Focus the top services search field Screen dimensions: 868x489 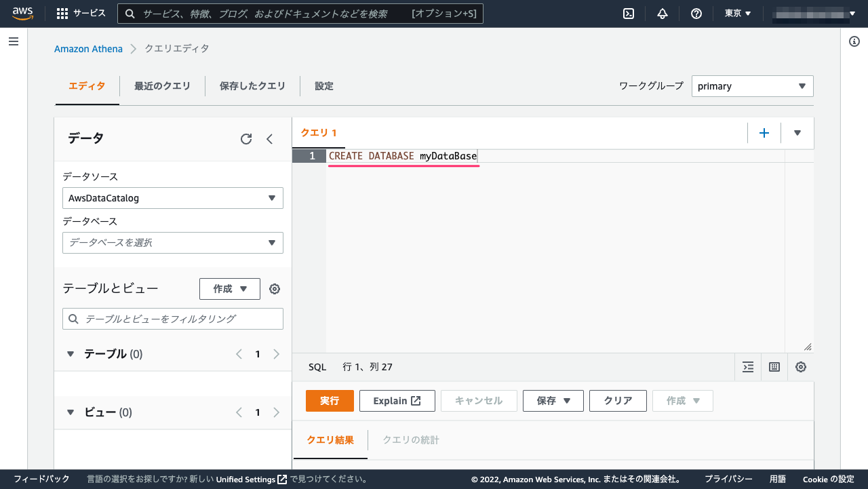tap(300, 14)
